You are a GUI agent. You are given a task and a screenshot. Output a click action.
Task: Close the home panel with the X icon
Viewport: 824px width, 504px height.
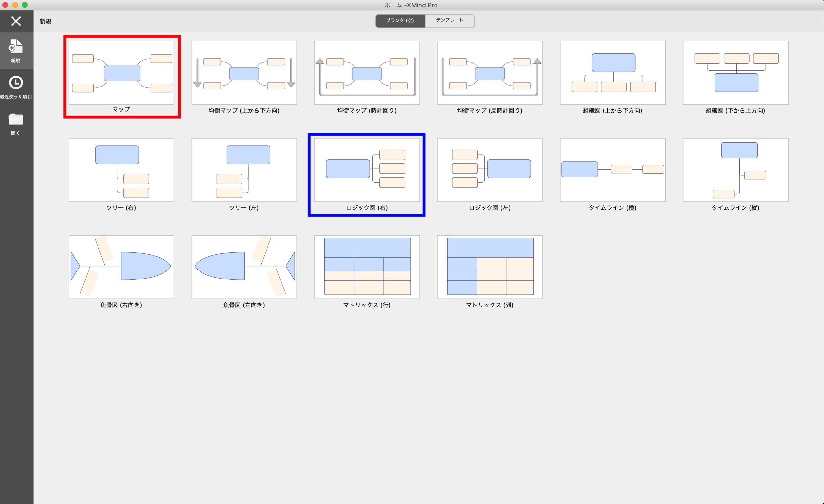pos(16,21)
